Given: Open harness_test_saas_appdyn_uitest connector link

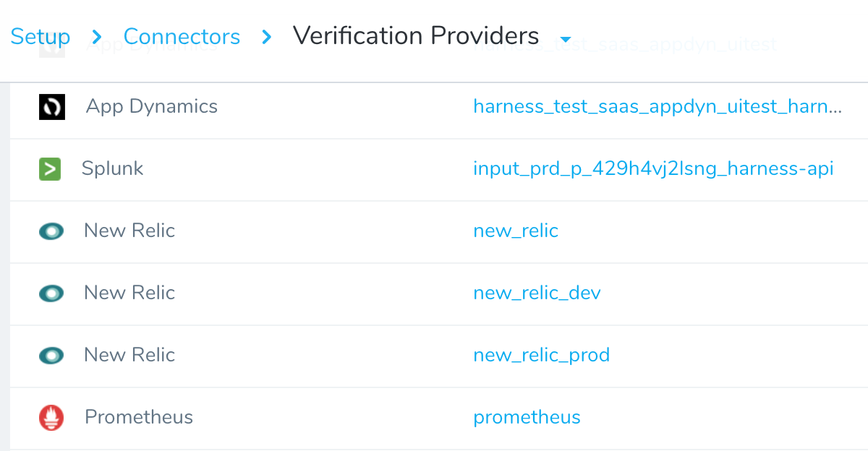Looking at the screenshot, I should 658,107.
